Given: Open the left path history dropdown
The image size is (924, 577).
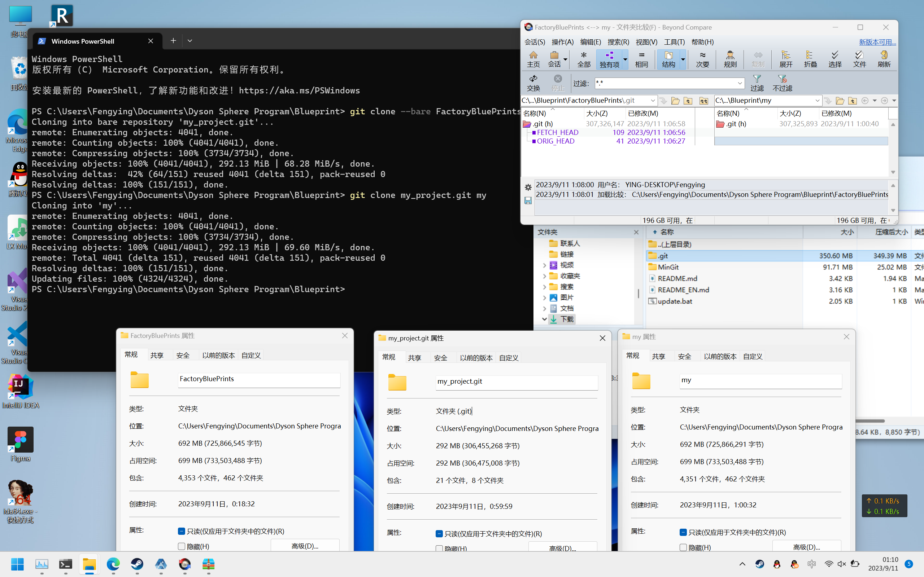Looking at the screenshot, I should click(x=653, y=100).
